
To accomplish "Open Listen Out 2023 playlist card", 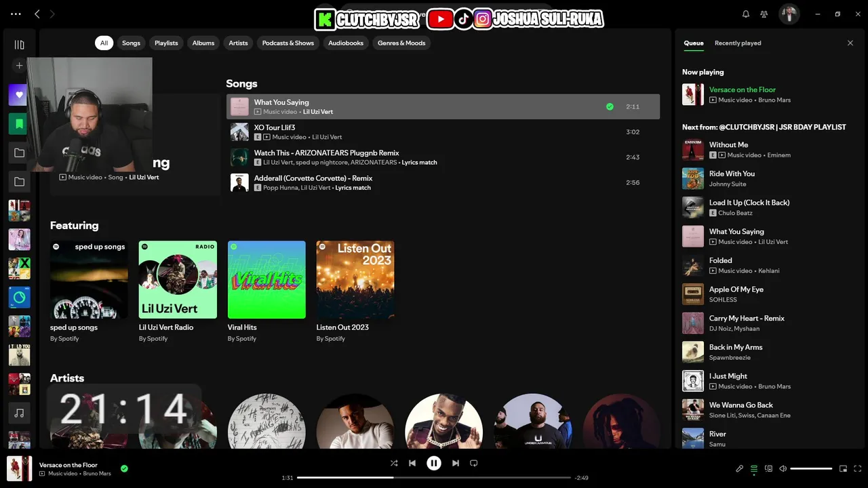I will [355, 291].
